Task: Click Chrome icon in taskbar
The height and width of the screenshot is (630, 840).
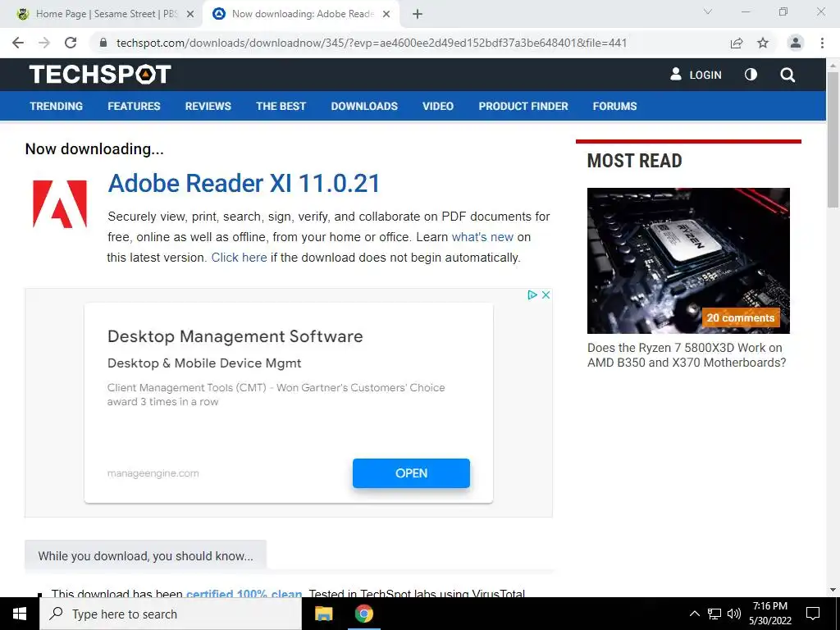Action: 363,614
